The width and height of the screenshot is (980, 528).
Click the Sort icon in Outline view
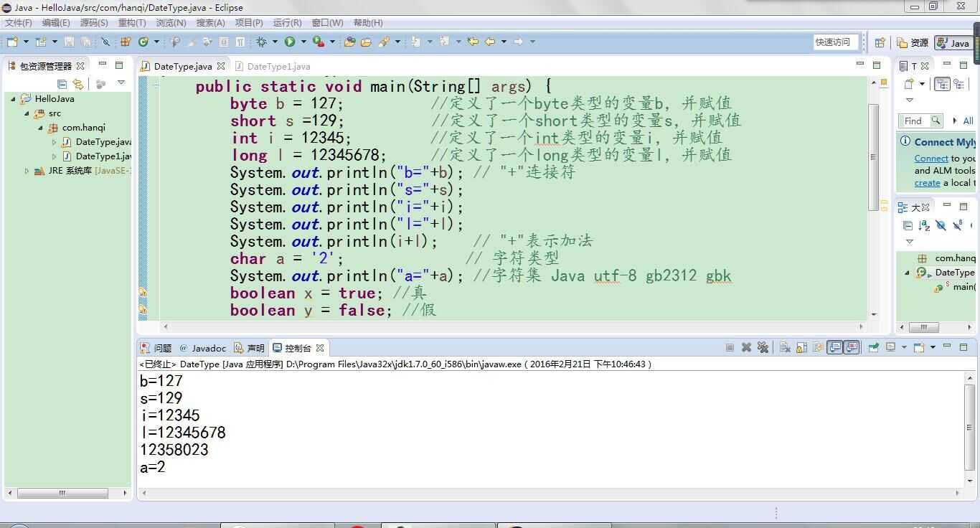click(924, 225)
